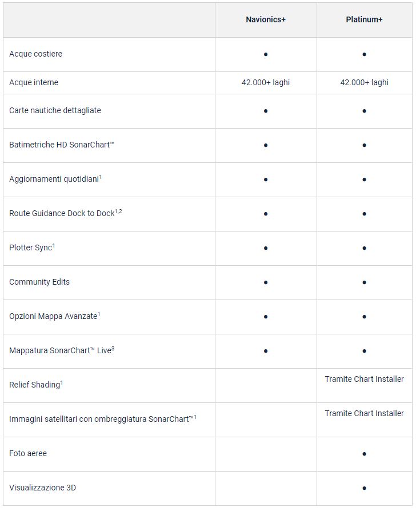This screenshot has width=420, height=515.
Task: Click the Navionics+ dot for Aggiornamenti quotidiani
Action: [266, 179]
